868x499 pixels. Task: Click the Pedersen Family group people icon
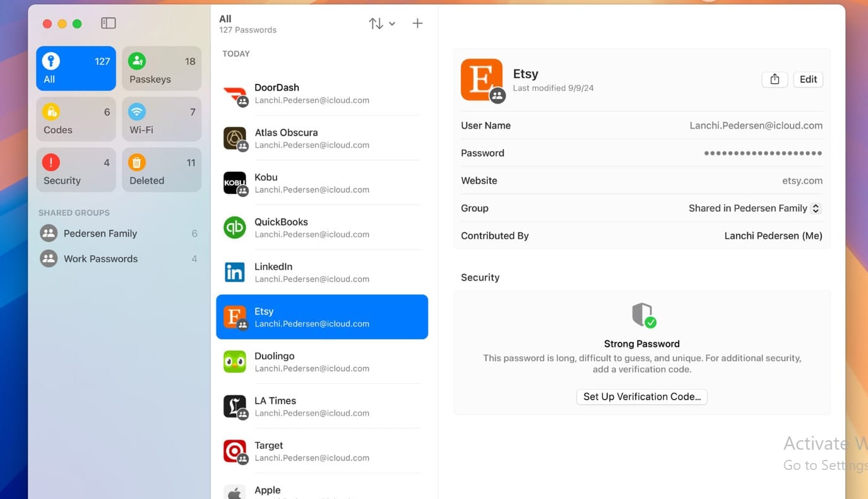point(49,233)
